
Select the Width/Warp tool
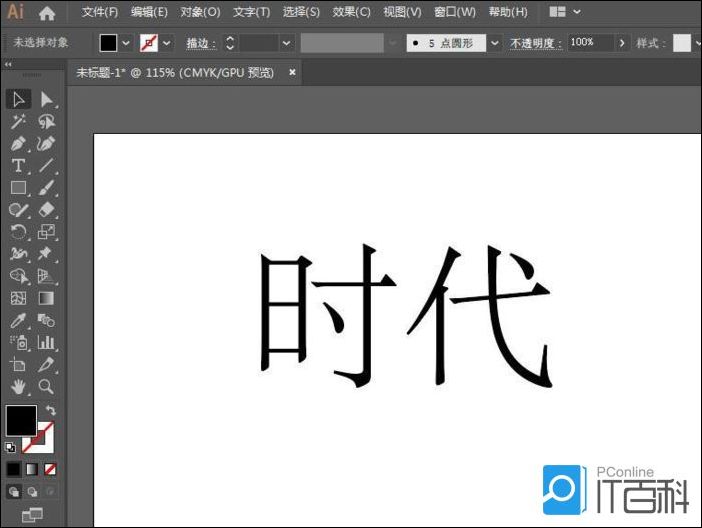pos(18,254)
